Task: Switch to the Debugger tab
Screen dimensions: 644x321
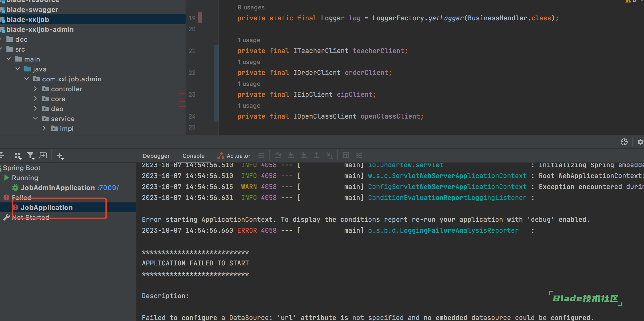Action: (156, 156)
